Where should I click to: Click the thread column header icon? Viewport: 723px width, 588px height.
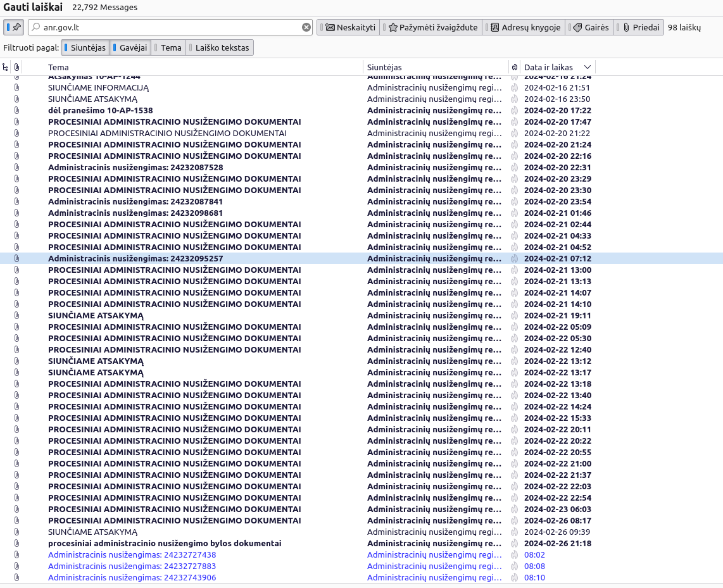pyautogui.click(x=6, y=67)
